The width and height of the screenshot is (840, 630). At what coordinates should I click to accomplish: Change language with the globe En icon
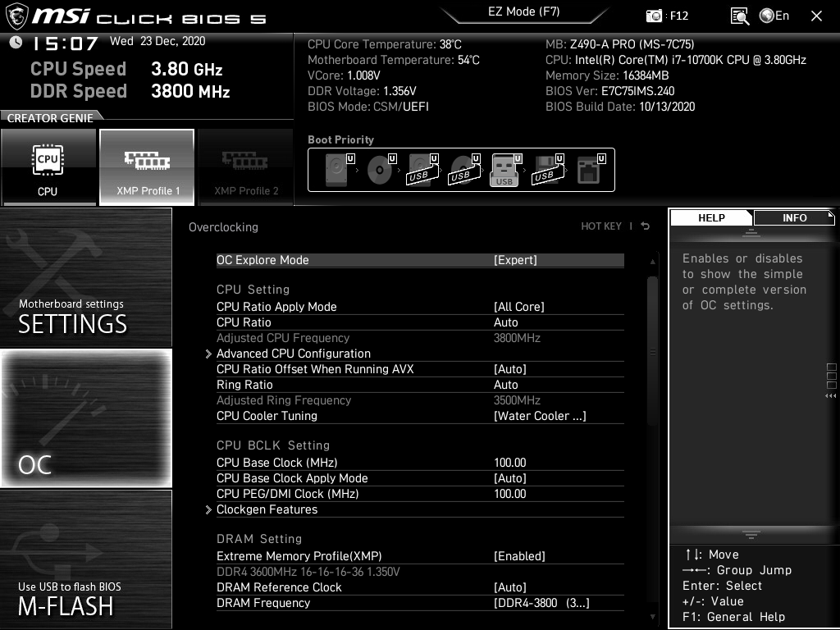[x=774, y=16]
